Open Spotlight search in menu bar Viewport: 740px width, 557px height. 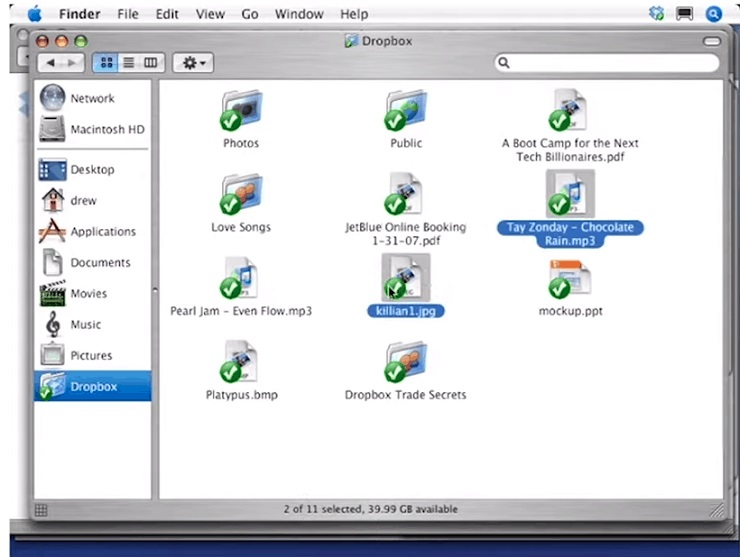[x=714, y=14]
